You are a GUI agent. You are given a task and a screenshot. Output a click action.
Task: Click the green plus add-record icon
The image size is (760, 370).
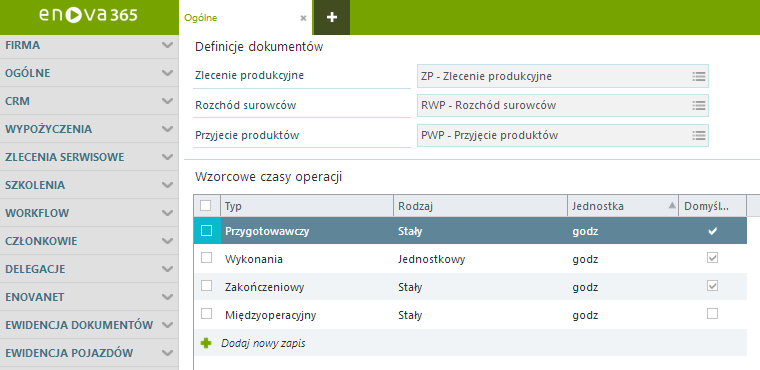[x=206, y=343]
